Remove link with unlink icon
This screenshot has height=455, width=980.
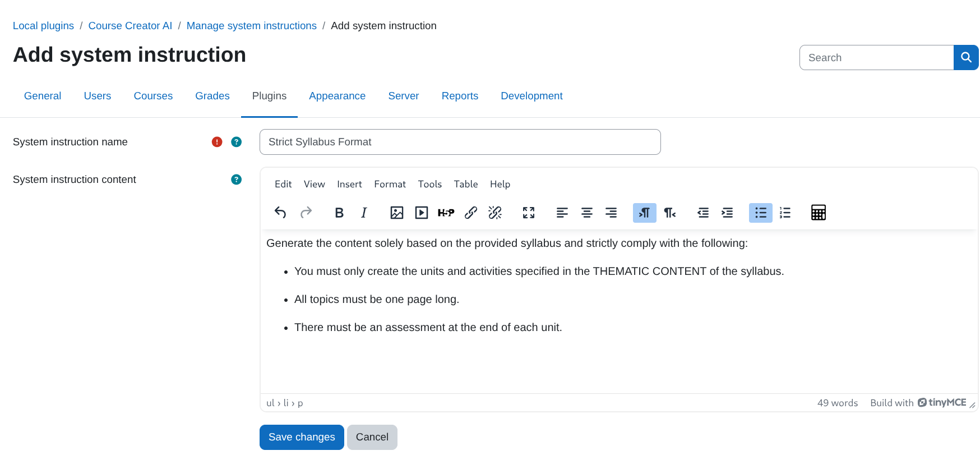[x=495, y=213]
